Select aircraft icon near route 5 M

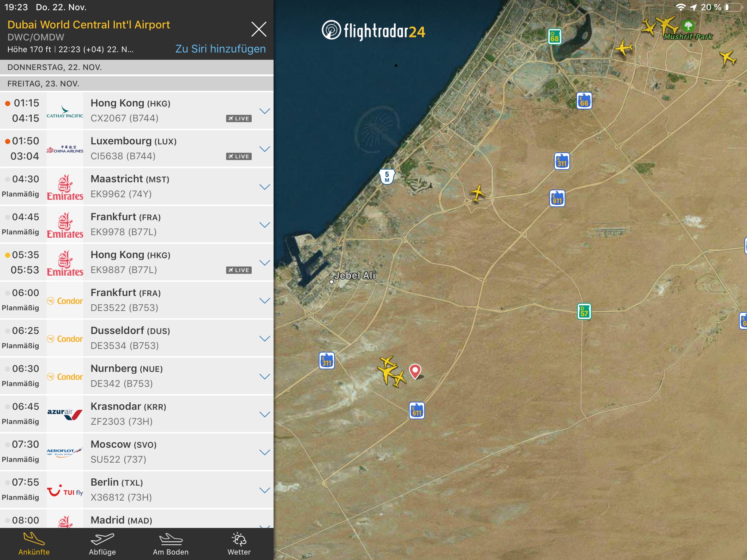tap(477, 193)
